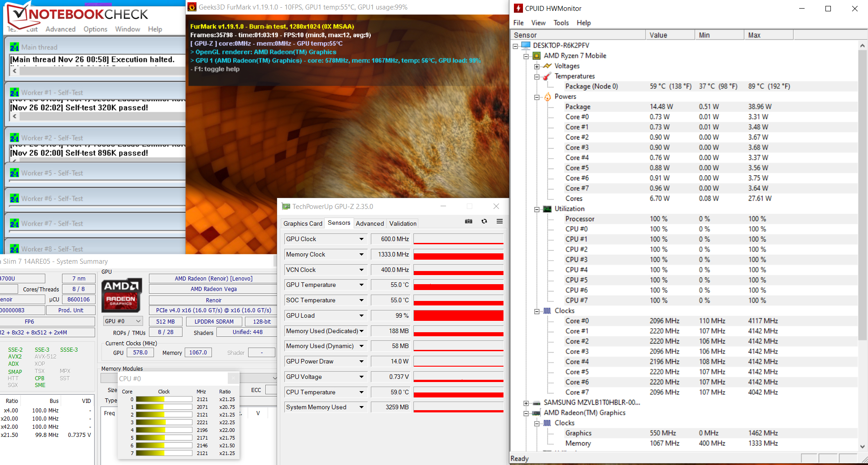Click the Worker #8 Self-Test icon
Viewport: 868px width, 465px height.
pos(14,249)
